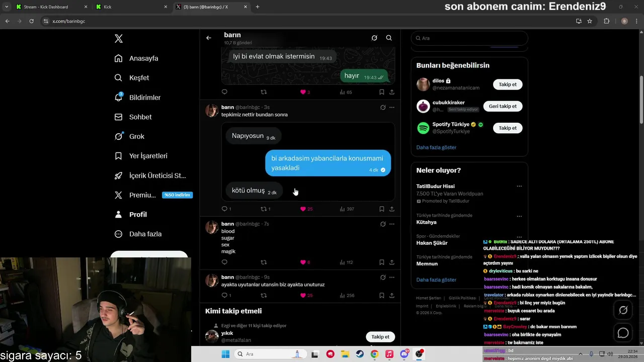The width and height of the screenshot is (644, 362).
Task: Reply to the 'hayır' chat screenshot post
Action: click(224, 92)
